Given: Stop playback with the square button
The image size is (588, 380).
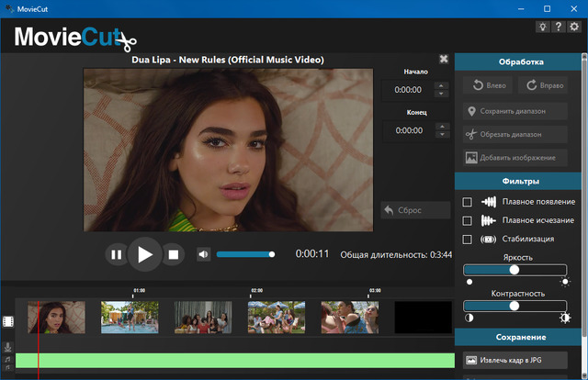Looking at the screenshot, I should (173, 254).
